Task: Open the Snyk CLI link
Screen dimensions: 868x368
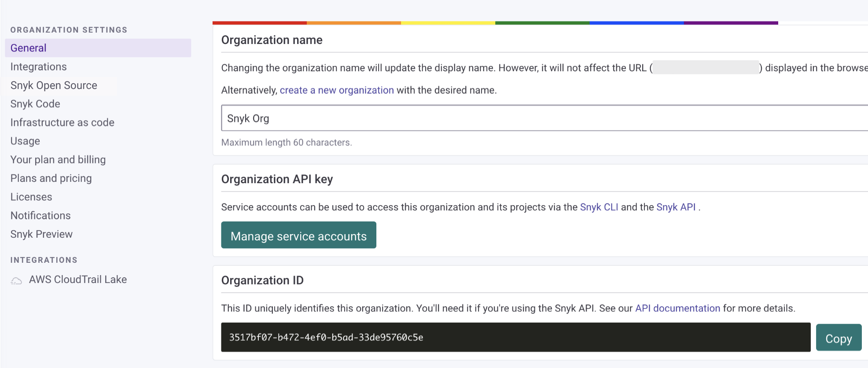Action: coord(599,207)
